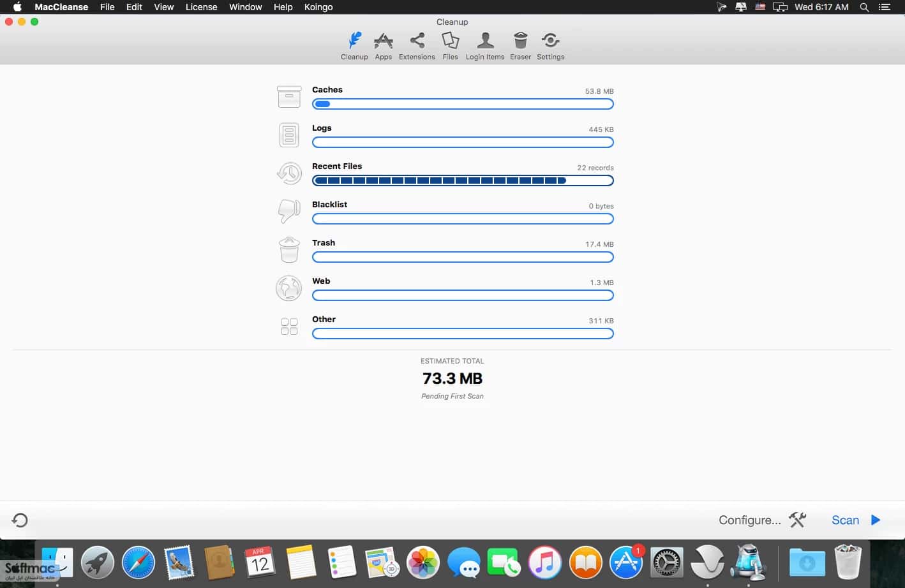Image resolution: width=905 pixels, height=588 pixels.
Task: Open the Apple menu
Action: pyautogui.click(x=17, y=7)
